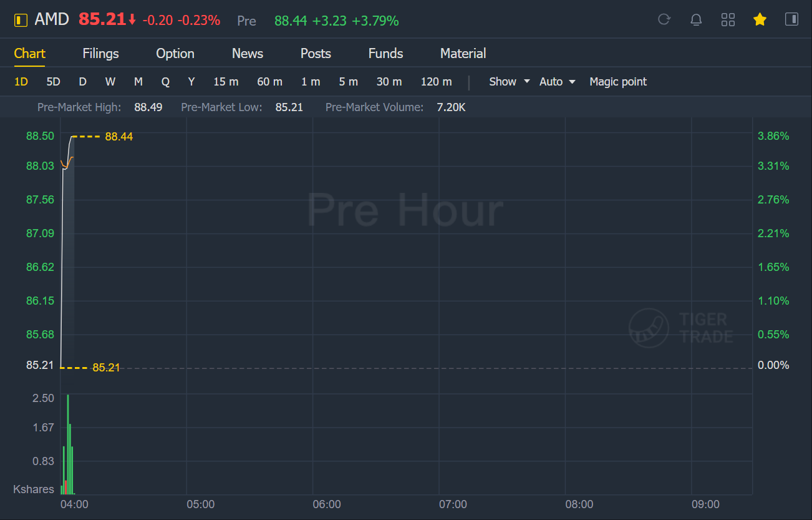This screenshot has width=812, height=520.
Task: Select the yearly Y timeframe
Action: 191,82
